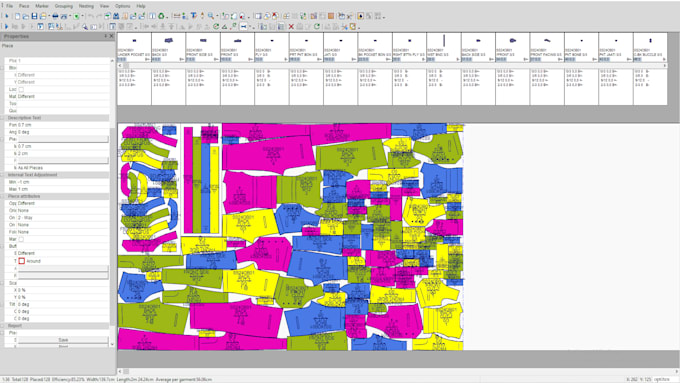Click the blue T text tool icon
The width and height of the screenshot is (680, 383).
tap(194, 16)
